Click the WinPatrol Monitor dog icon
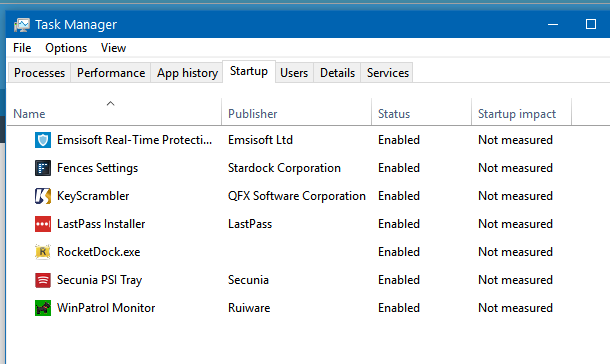610x364 pixels. pos(43,308)
